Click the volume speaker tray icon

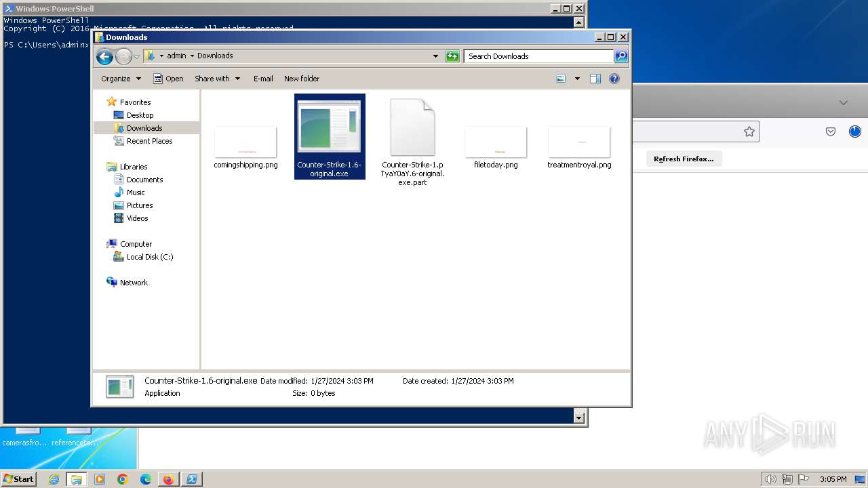[x=770, y=479]
